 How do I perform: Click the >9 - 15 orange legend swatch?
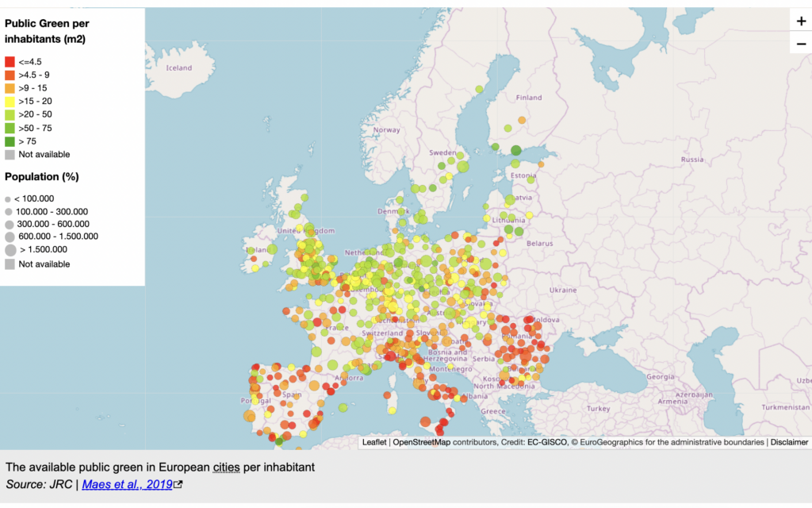click(x=10, y=88)
